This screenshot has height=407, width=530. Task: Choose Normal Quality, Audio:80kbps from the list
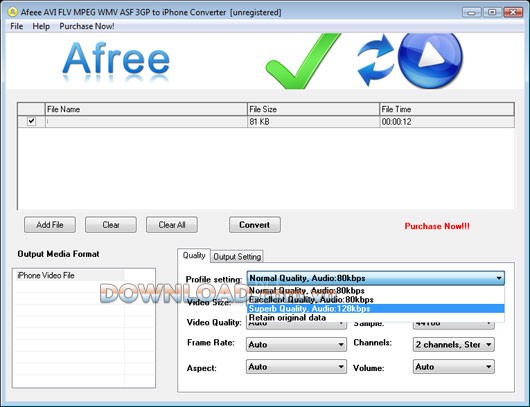click(376, 291)
